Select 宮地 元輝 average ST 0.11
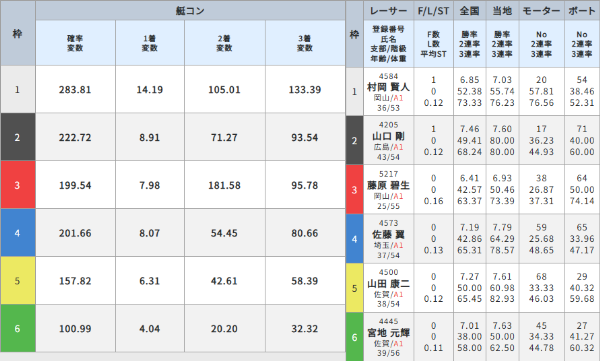The image size is (600, 361). (x=433, y=348)
